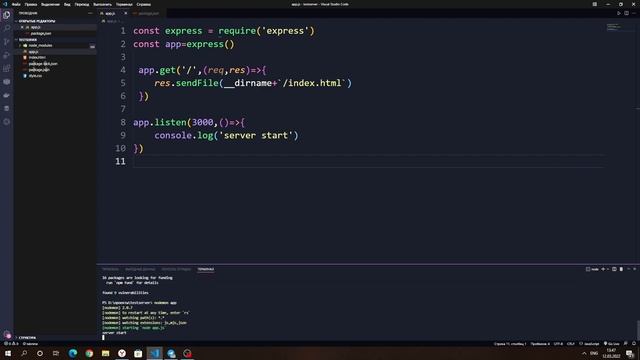Collapse the project folder section in Explorer
This screenshot has height=360, width=640.
pos(56,40)
